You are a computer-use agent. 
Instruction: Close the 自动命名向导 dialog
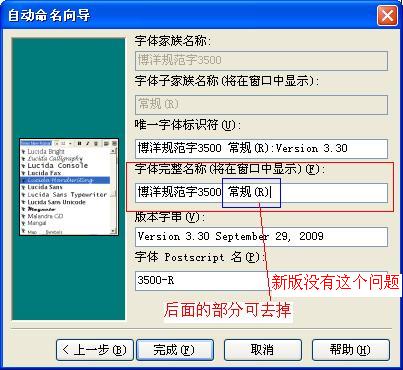[387, 15]
